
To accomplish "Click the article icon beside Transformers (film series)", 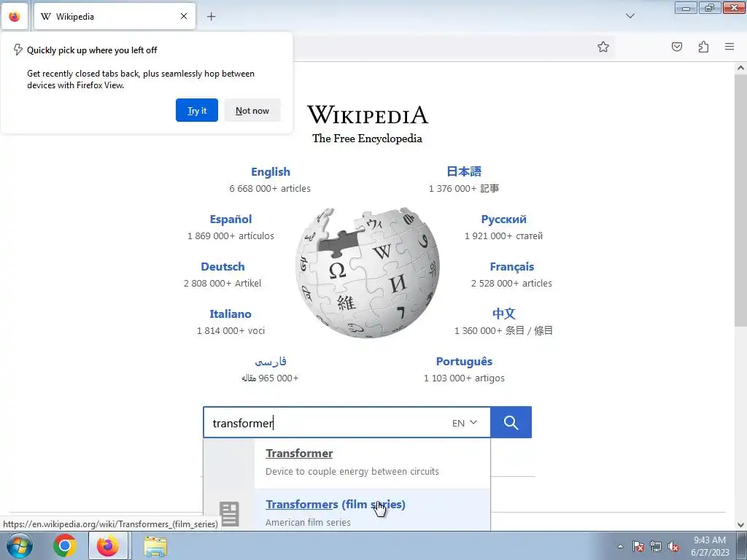I will (229, 514).
